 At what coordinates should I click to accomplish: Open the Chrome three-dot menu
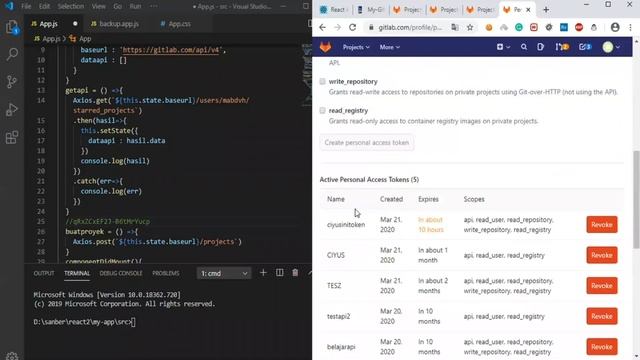pyautogui.click(x=631, y=27)
